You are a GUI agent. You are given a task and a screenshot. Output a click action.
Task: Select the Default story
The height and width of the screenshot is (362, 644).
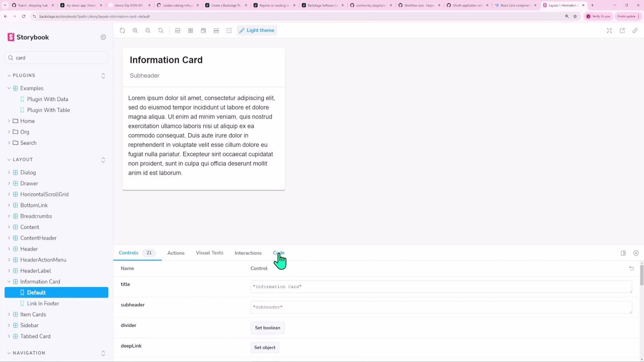[x=56, y=292]
